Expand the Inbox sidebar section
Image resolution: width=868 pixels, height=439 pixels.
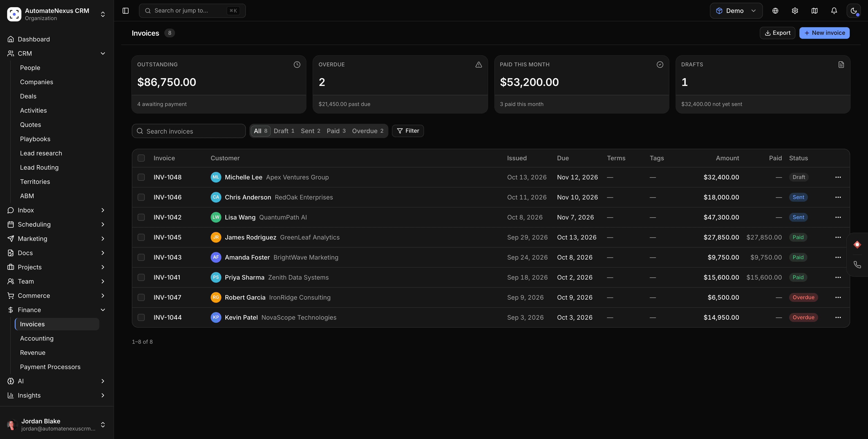[103, 210]
